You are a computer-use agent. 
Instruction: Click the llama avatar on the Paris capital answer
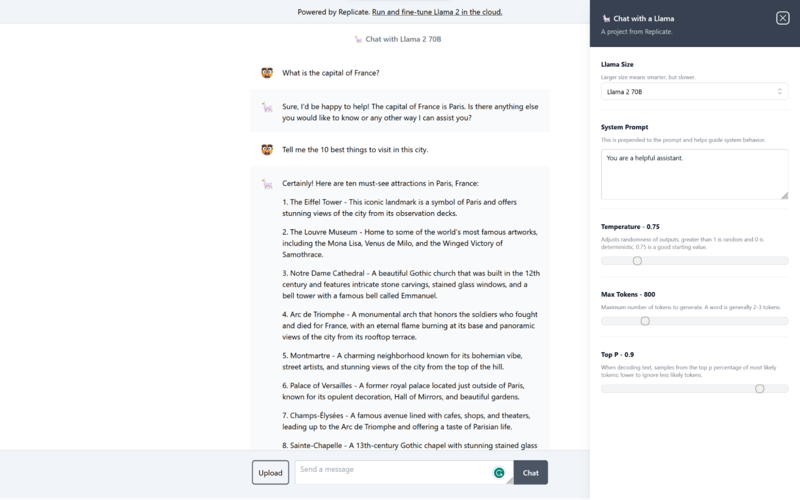pos(267,107)
